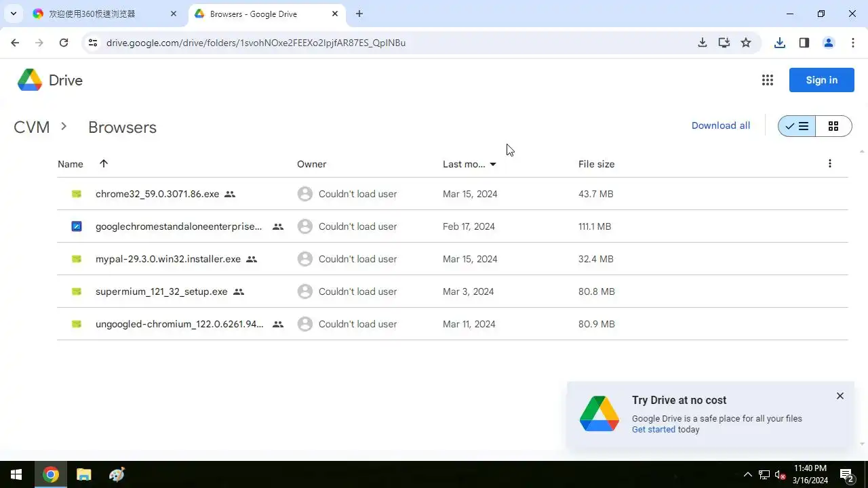Open file supermium_121_32_setup.exe
Image resolution: width=868 pixels, height=488 pixels.
coord(161,291)
